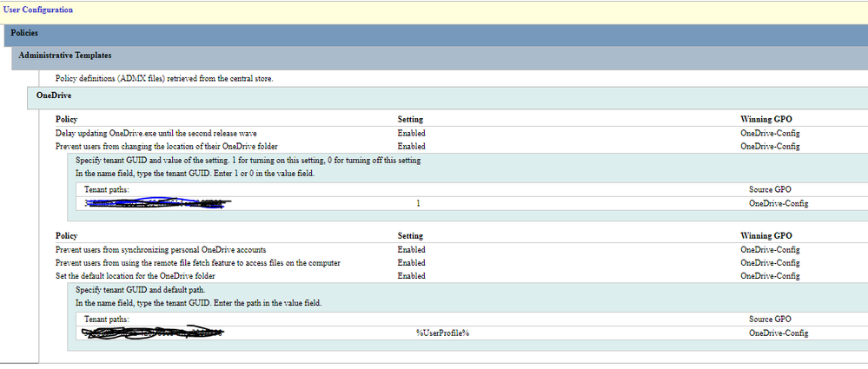Click the tenant path value 1
Image resolution: width=868 pixels, height=369 pixels.
click(x=419, y=203)
